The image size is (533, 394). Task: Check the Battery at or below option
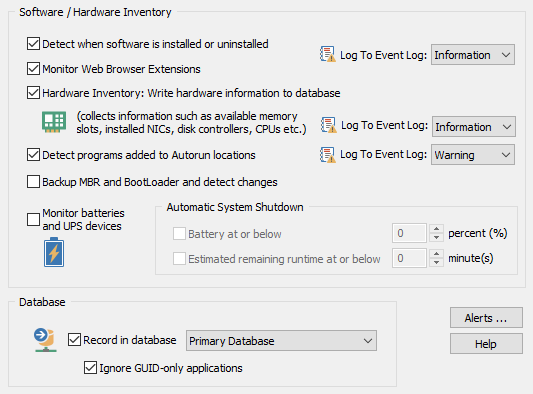(x=179, y=234)
